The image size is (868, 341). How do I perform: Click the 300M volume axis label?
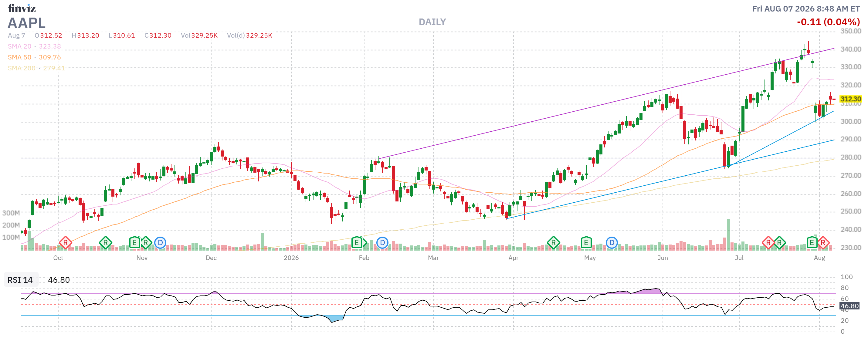(11, 213)
